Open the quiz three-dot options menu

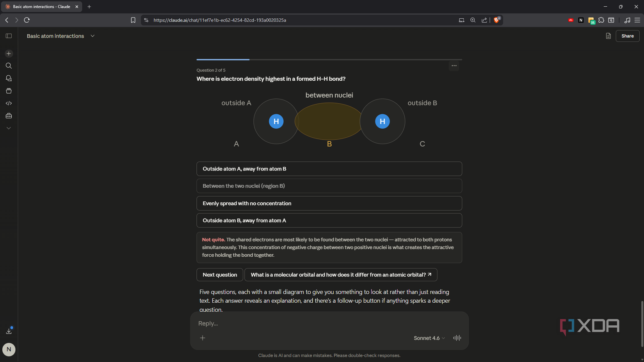coord(454,66)
